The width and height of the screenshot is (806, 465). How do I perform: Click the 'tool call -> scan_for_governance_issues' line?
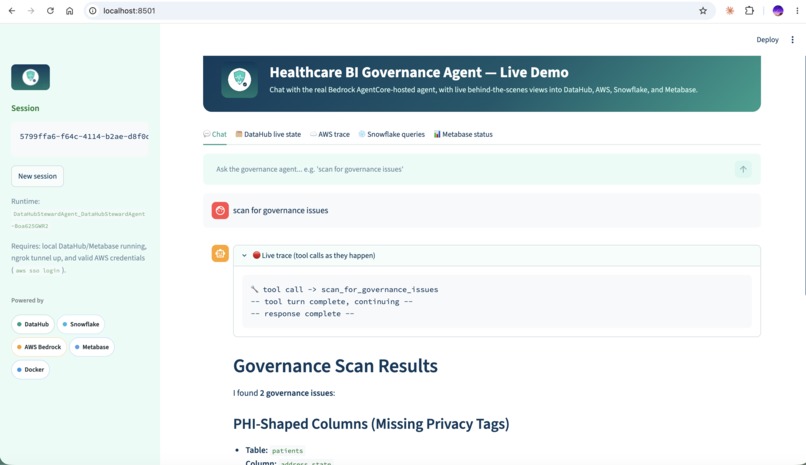click(x=344, y=289)
